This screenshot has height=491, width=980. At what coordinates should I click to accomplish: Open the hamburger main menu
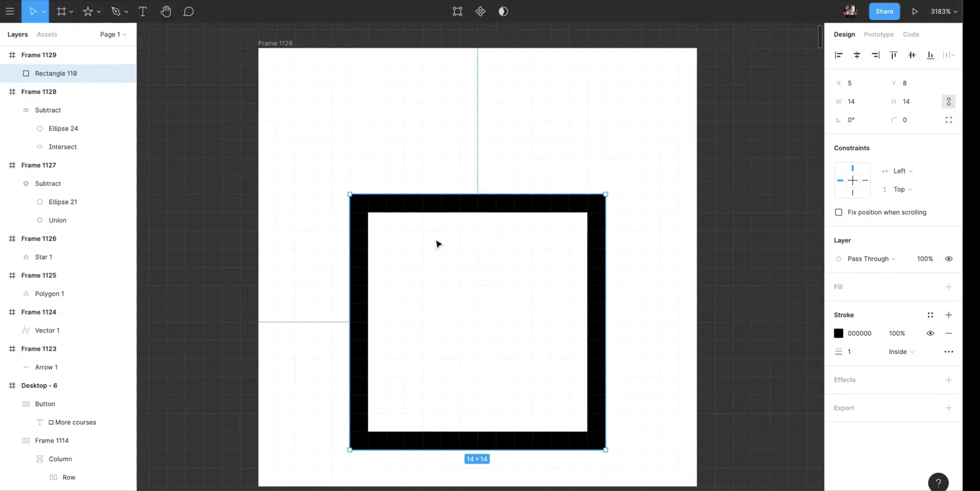coord(10,11)
